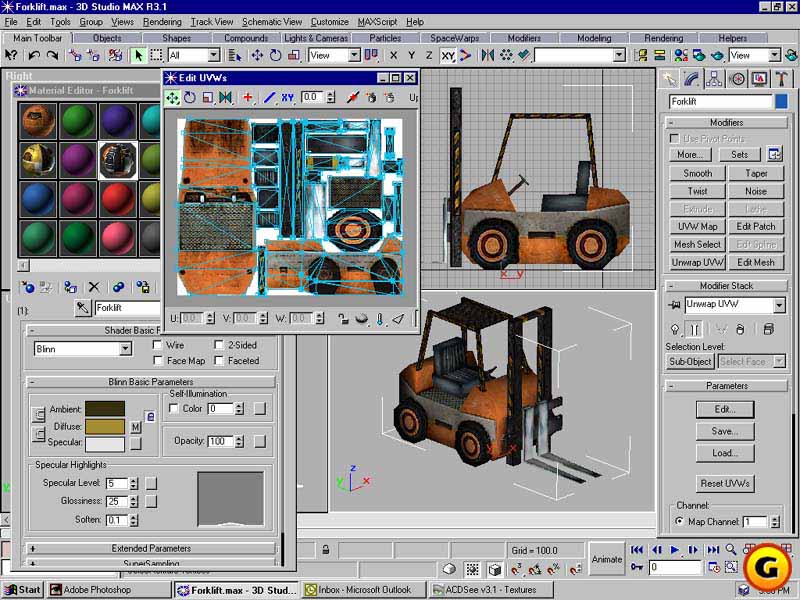Viewport: 800px width, 600px height.
Task: Select the Rotate tool in main toolbar
Action: tap(276, 55)
